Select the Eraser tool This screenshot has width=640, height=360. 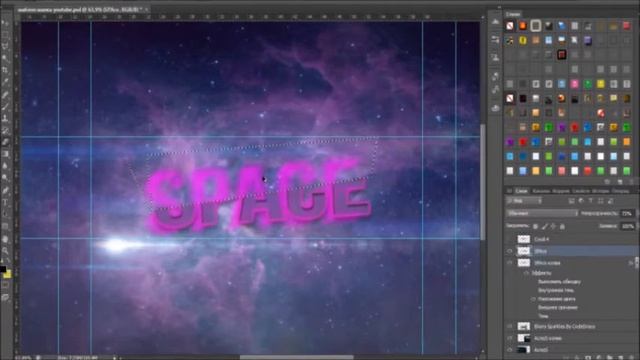5,142
